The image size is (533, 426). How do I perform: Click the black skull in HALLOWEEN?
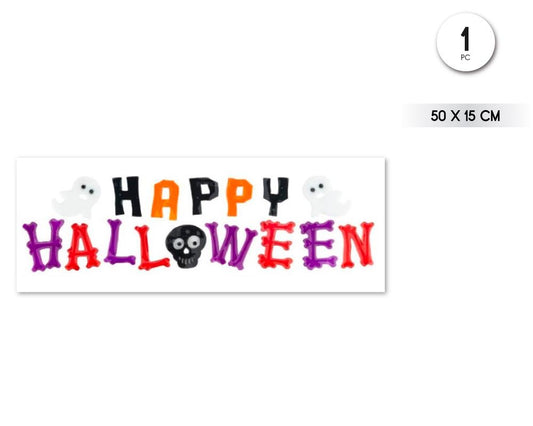click(x=186, y=246)
